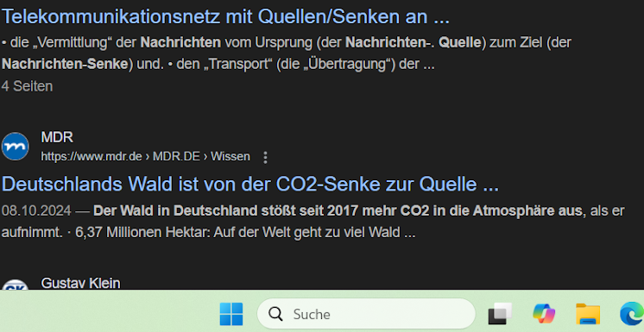Launch Microsoft Edge from the taskbar

click(x=632, y=314)
